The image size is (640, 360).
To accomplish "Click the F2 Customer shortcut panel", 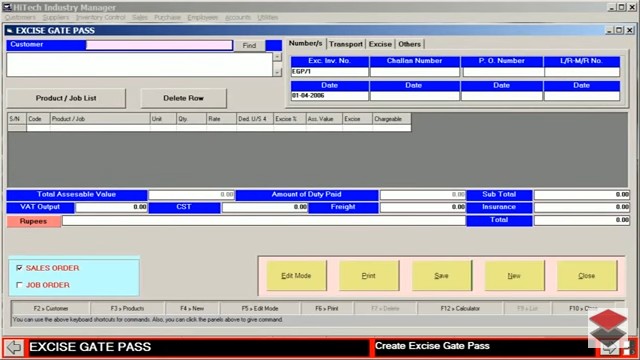I will point(51,309).
